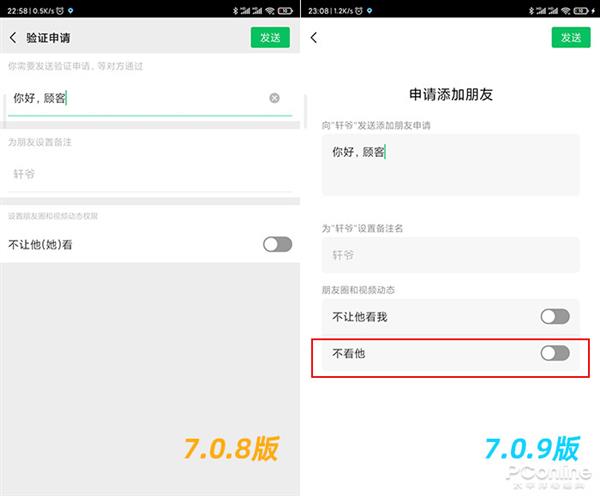
Task: Tap the 申请添加朋友 heading
Action: [x=451, y=95]
